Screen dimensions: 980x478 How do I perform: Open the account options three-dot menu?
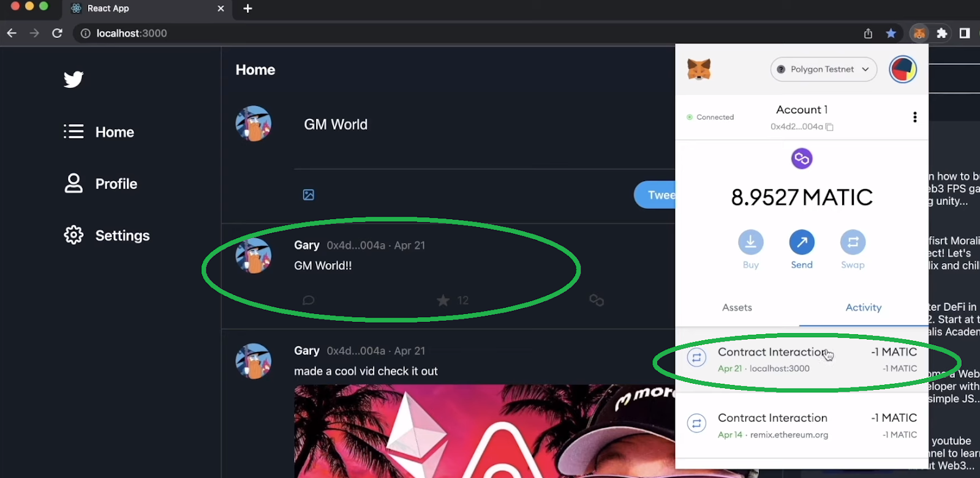(x=914, y=117)
